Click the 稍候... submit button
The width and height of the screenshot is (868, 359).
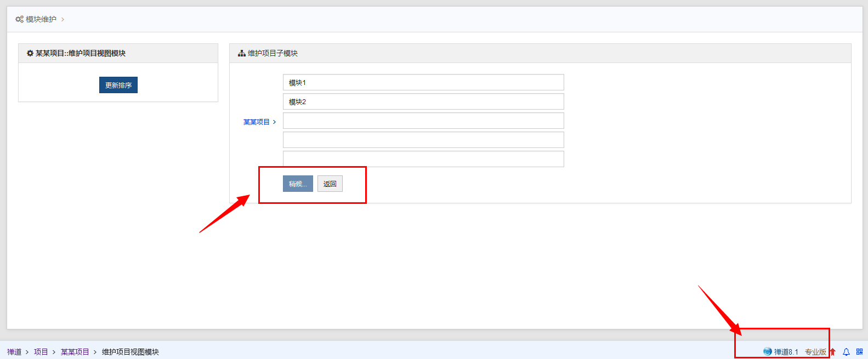point(298,184)
